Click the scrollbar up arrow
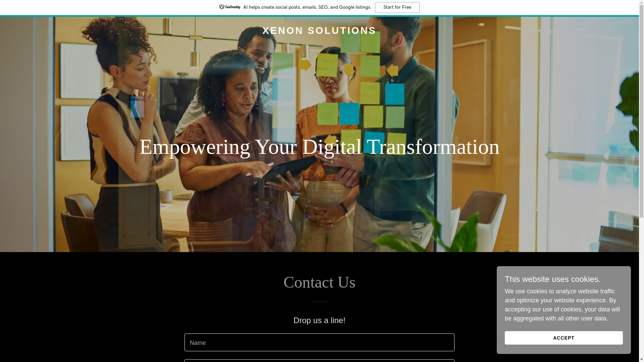644x362 pixels. pos(641,2)
